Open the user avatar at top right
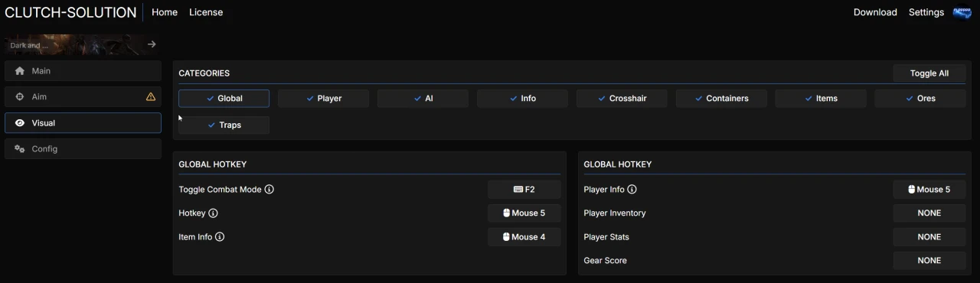Image resolution: width=980 pixels, height=283 pixels. coord(962,12)
